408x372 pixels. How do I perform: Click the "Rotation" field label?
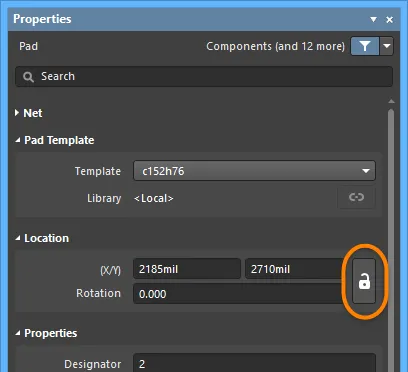98,293
